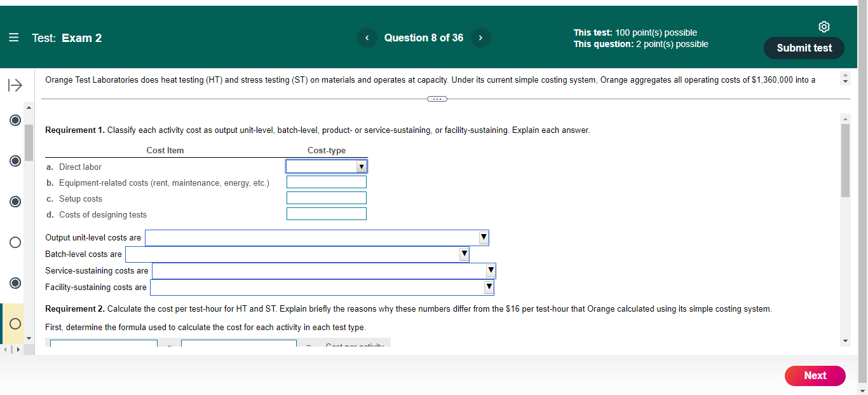Expand the ellipsis divider under the question text
The width and height of the screenshot is (868, 395).
(x=437, y=99)
